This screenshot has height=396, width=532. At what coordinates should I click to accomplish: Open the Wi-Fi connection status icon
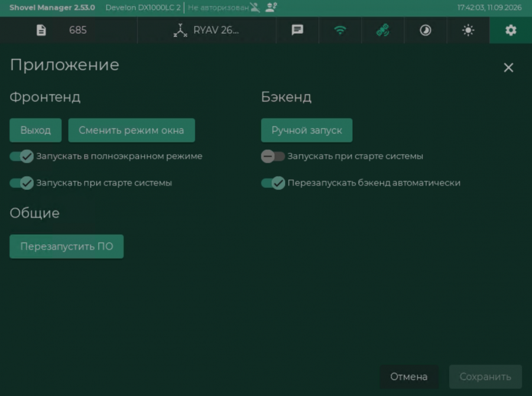tap(340, 30)
